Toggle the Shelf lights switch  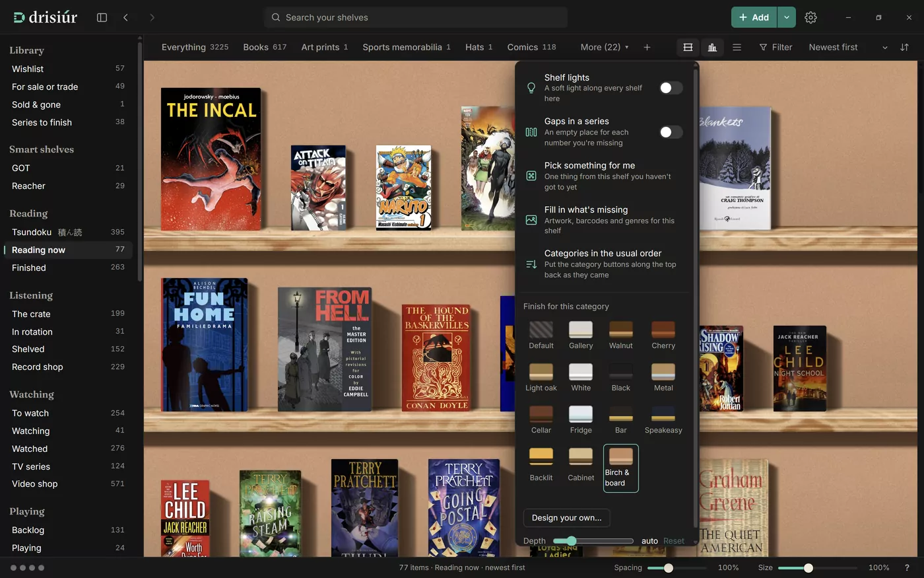[671, 88]
